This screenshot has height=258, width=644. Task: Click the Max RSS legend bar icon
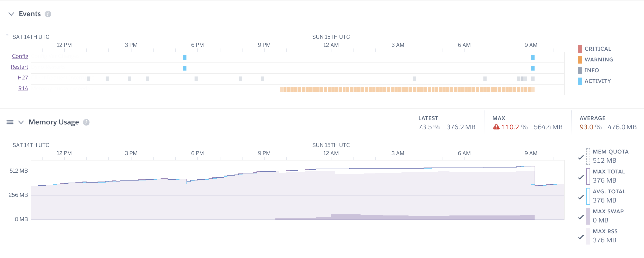[588, 236]
